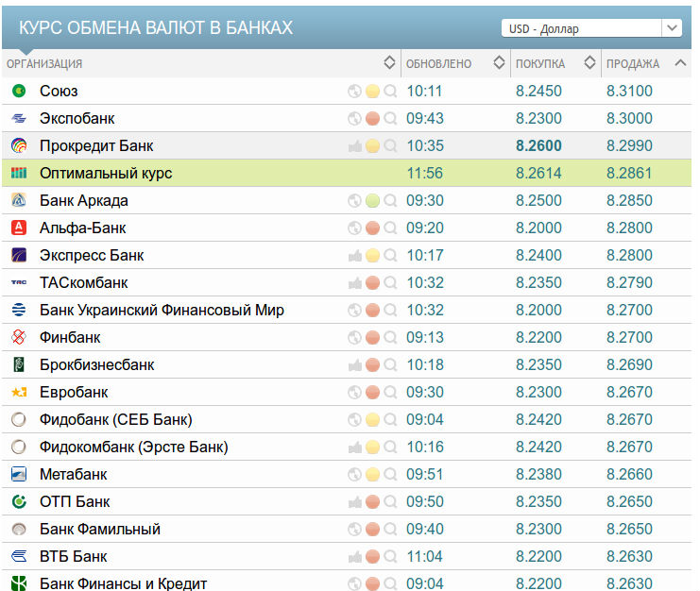Screen dimensions: 700x591
Task: Click the magnifier icon in the Фидобанк (СЕБ Банк) row
Action: pyautogui.click(x=390, y=420)
